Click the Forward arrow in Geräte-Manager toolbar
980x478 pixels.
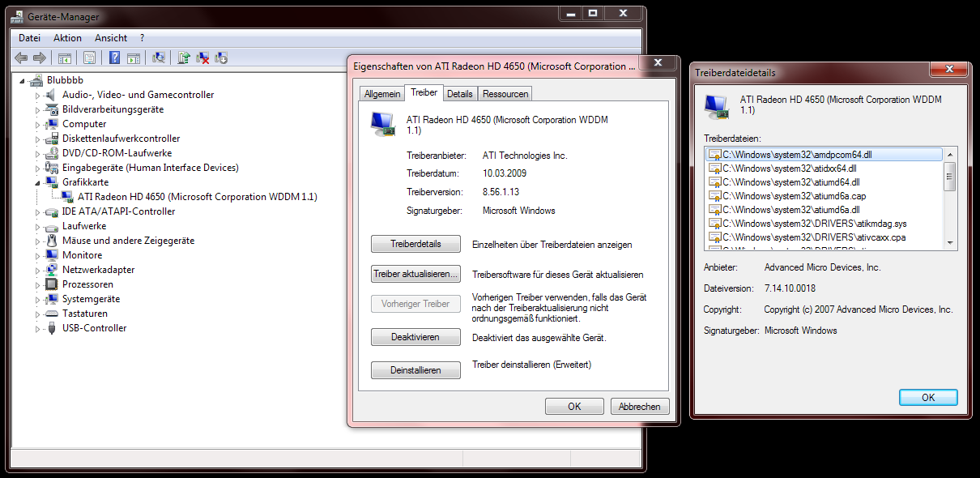[x=39, y=58]
